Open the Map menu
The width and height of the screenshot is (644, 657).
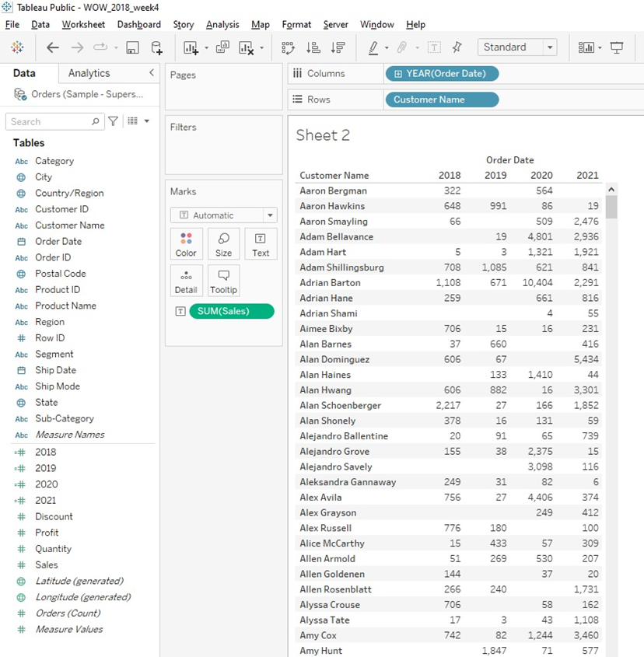pos(261,24)
